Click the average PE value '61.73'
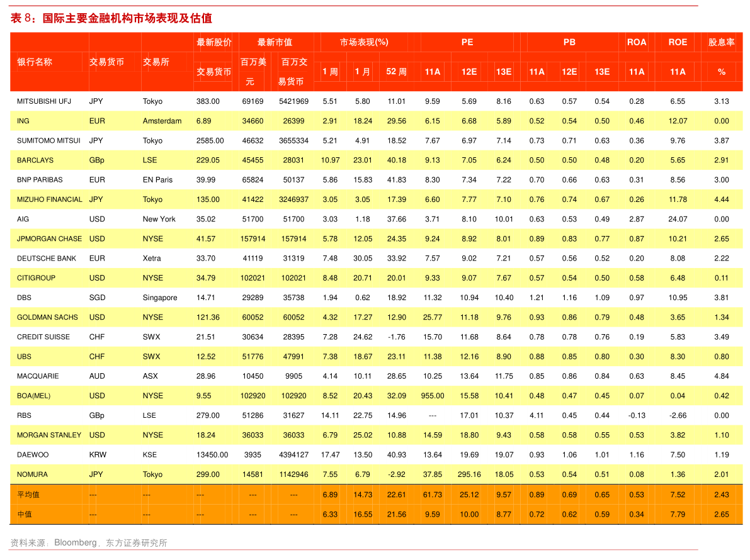The width and height of the screenshot is (750, 560). (433, 495)
